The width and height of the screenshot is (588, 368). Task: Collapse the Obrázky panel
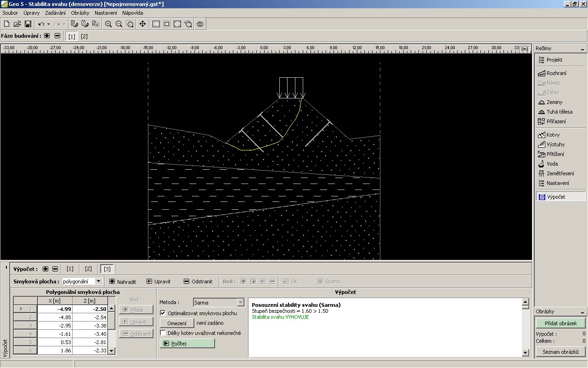[x=582, y=311]
